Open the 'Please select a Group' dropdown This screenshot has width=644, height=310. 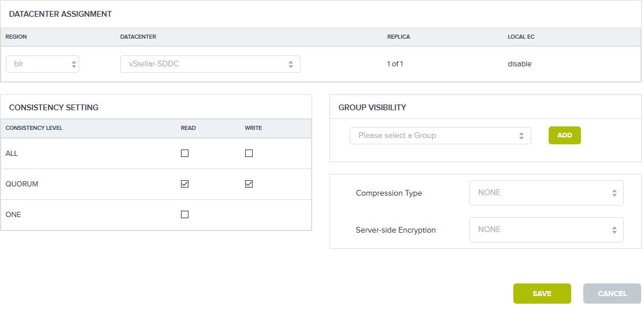(x=440, y=136)
